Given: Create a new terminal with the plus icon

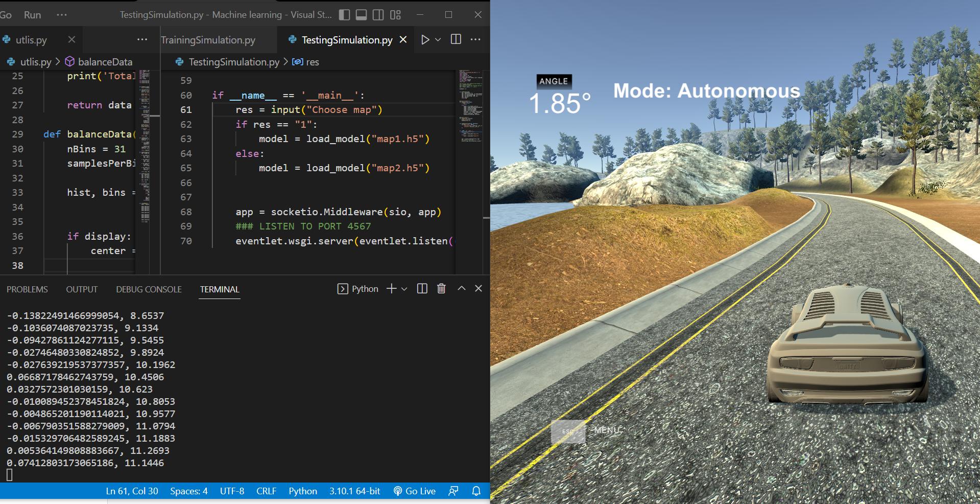Looking at the screenshot, I should [391, 289].
